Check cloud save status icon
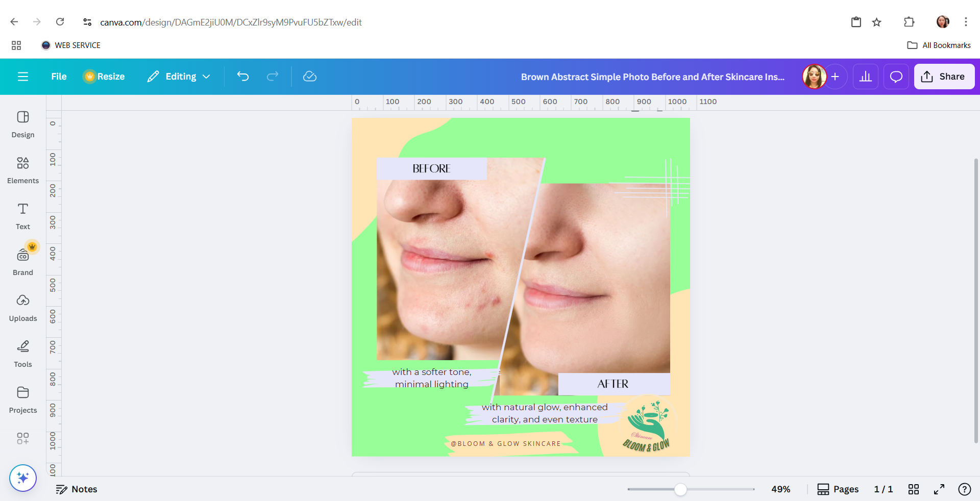Image resolution: width=980 pixels, height=501 pixels. click(310, 77)
